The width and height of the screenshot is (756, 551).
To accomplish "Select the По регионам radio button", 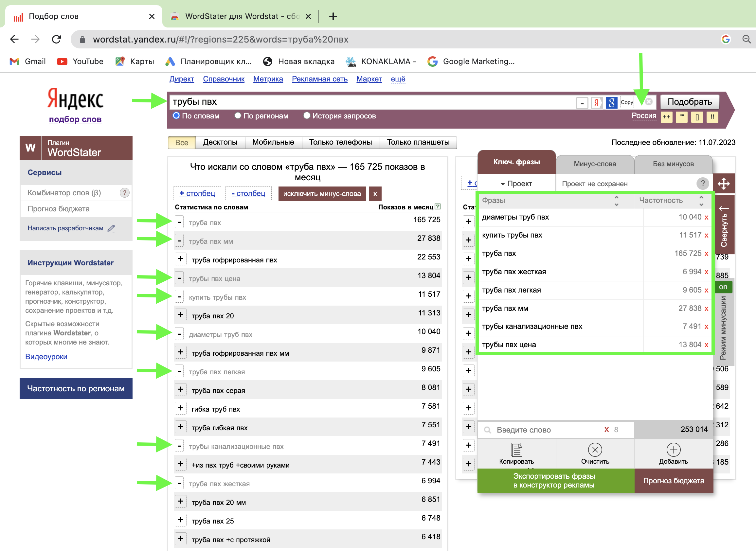I will coord(238,116).
